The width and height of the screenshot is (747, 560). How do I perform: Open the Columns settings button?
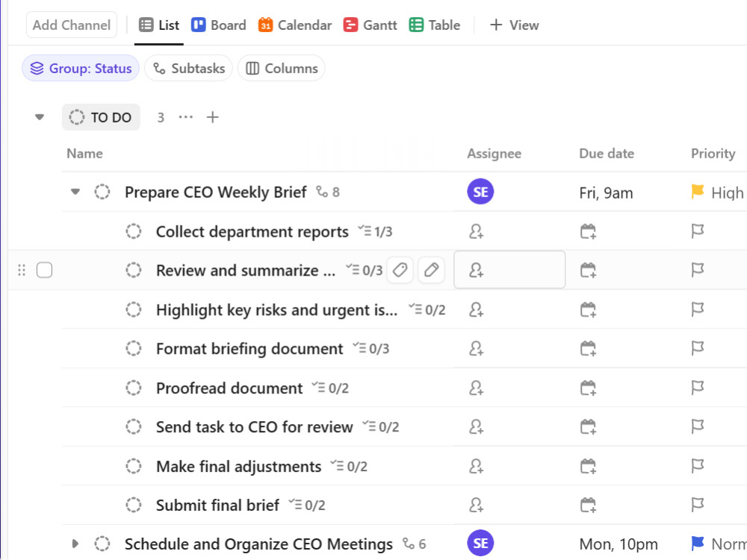click(x=282, y=69)
